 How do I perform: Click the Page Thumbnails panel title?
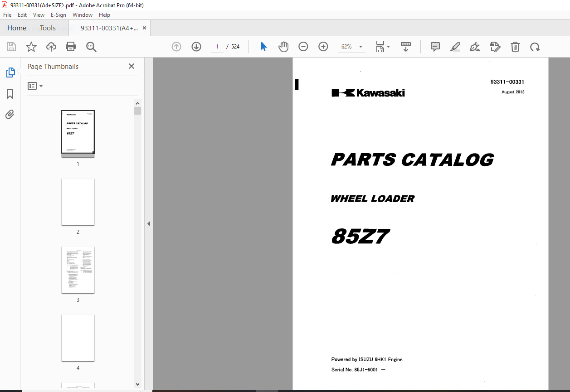(x=53, y=66)
